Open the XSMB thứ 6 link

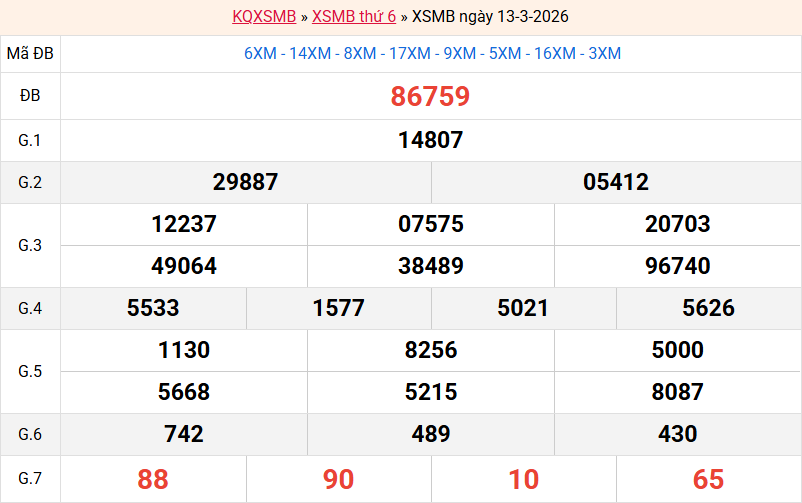(353, 17)
